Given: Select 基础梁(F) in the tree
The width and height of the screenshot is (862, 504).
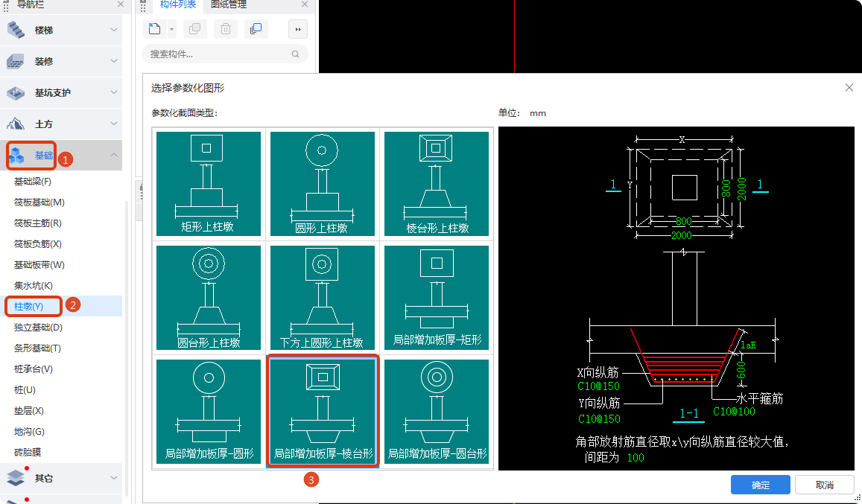Looking at the screenshot, I should (33, 182).
